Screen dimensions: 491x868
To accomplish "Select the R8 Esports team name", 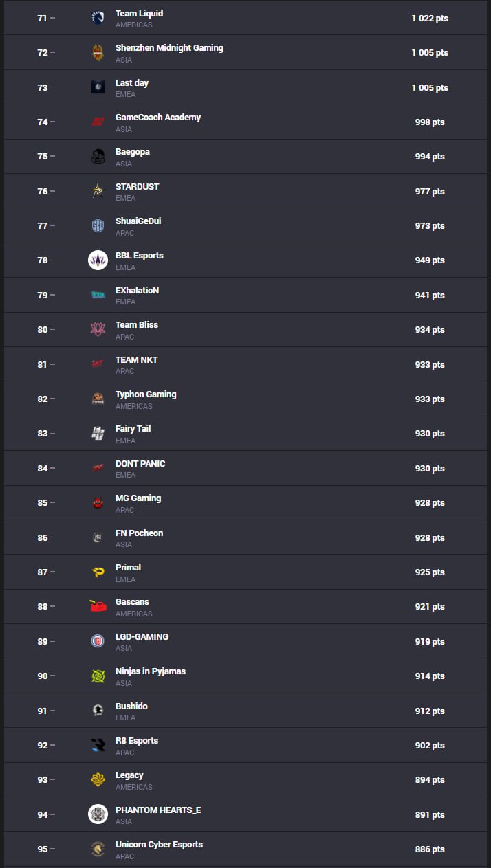I will click(x=137, y=741).
